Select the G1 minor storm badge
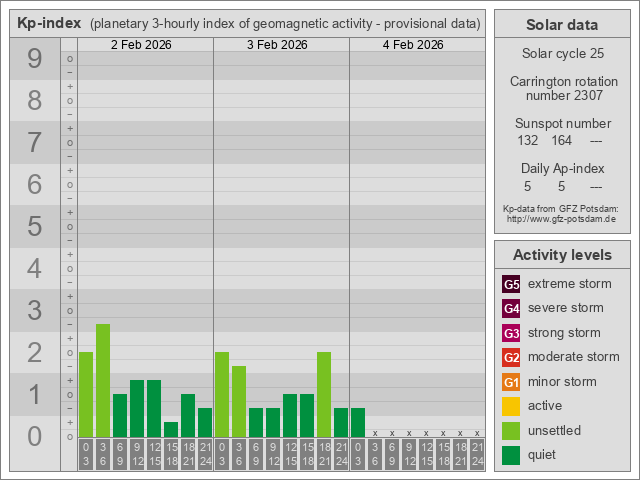 [x=511, y=382]
